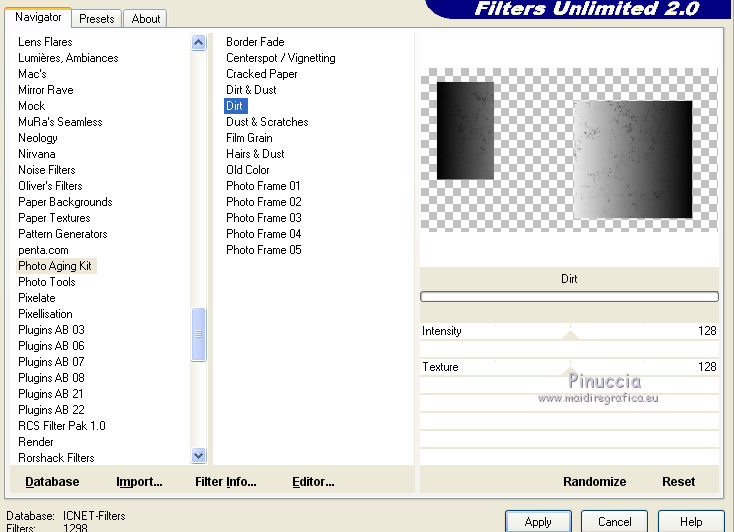Choose the Cracked Paper filter

(x=262, y=74)
